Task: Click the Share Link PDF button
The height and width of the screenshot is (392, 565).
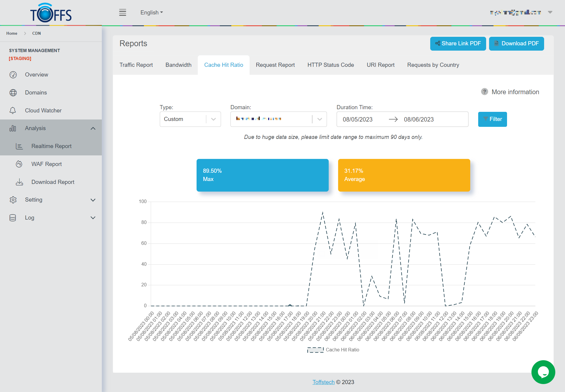Action: click(458, 44)
